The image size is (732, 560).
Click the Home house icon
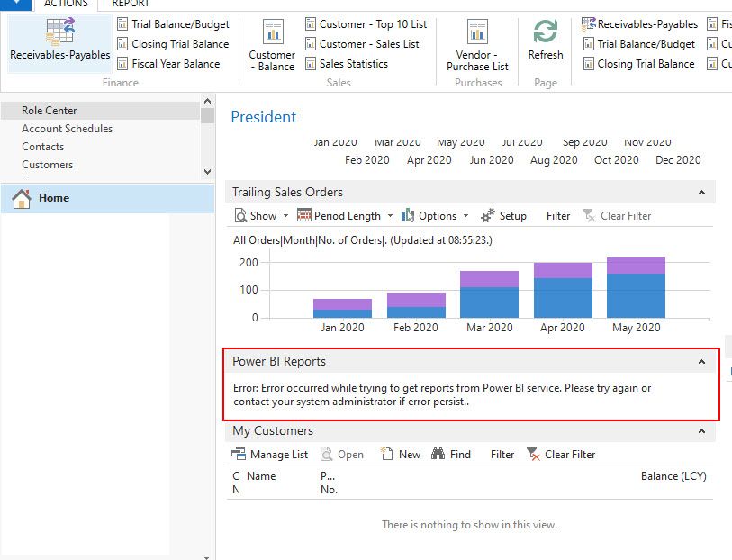(22, 198)
